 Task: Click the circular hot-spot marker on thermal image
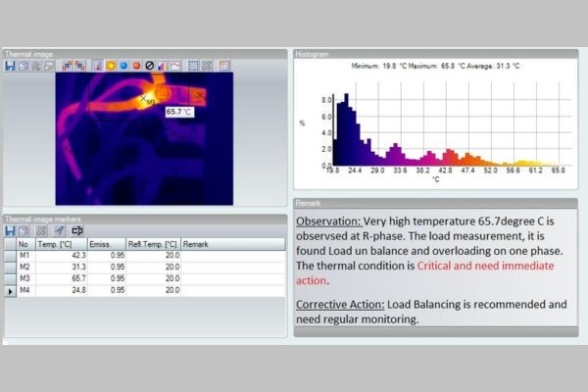point(163,92)
